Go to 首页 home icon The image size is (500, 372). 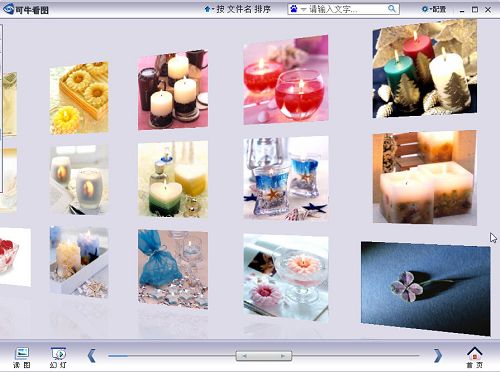click(x=475, y=357)
